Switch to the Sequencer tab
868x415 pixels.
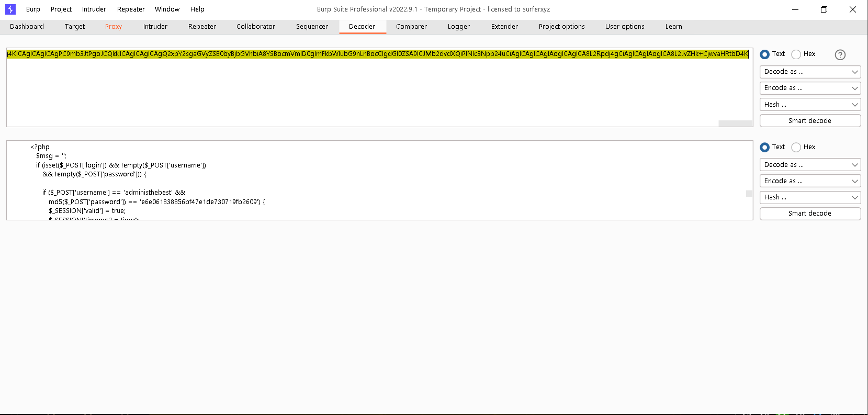[x=312, y=27]
